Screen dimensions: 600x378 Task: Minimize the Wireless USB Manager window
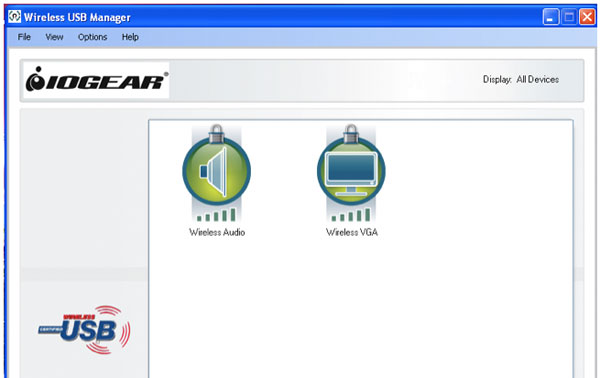click(551, 17)
